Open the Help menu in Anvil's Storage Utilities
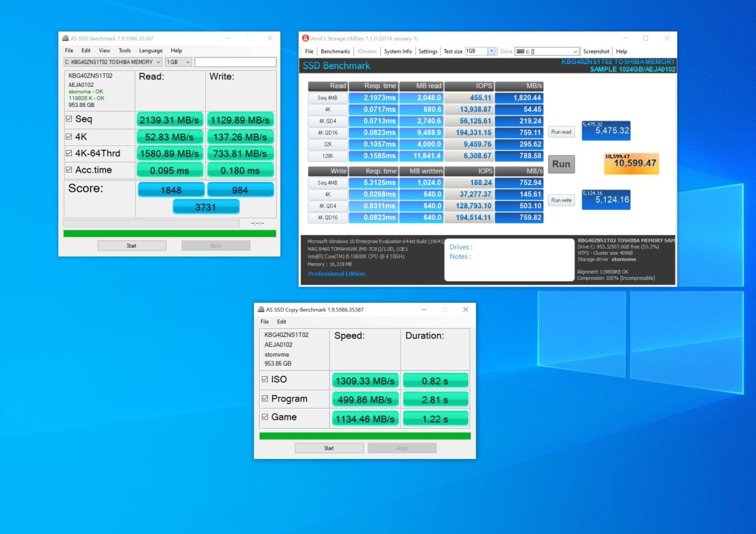Viewport: 756px width, 534px height. click(x=622, y=51)
